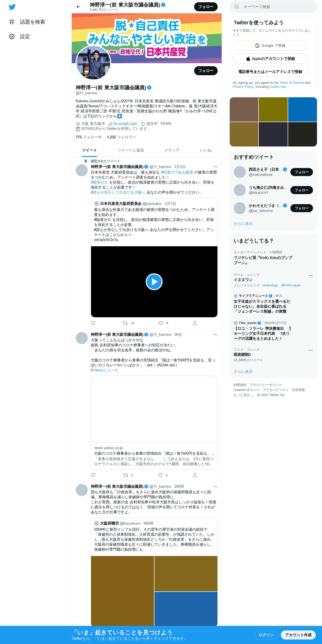Click hashtag #誰もが安心して出歩ける大阪へ
The width and height of the screenshot is (322, 644).
[x=118, y=192]
